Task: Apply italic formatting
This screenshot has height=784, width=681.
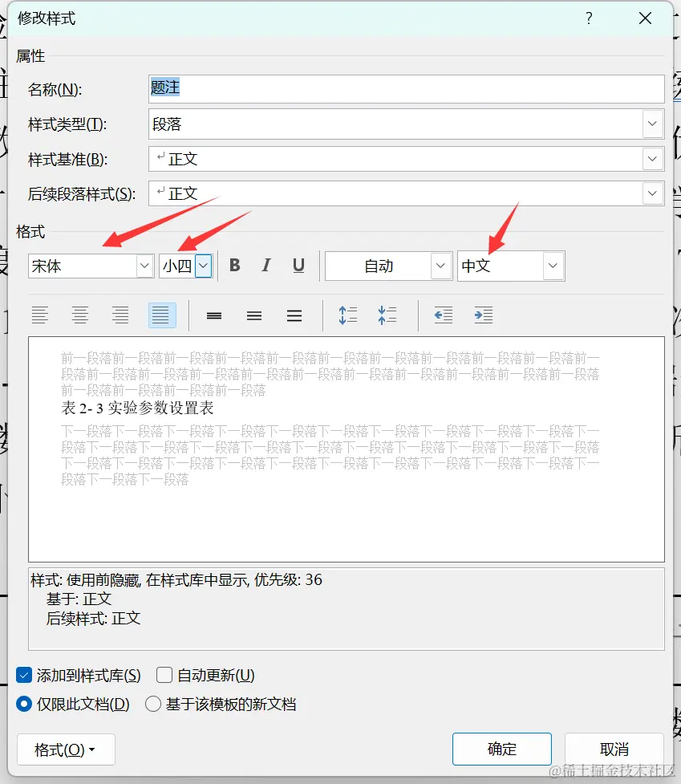Action: pos(266,266)
